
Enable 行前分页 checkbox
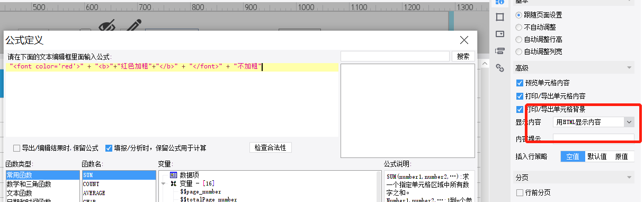click(x=520, y=192)
